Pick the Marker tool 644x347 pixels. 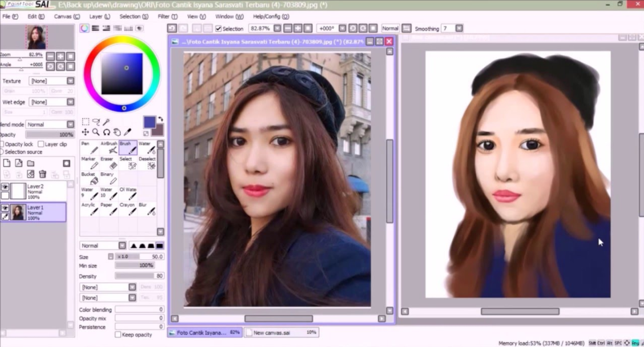pyautogui.click(x=89, y=163)
